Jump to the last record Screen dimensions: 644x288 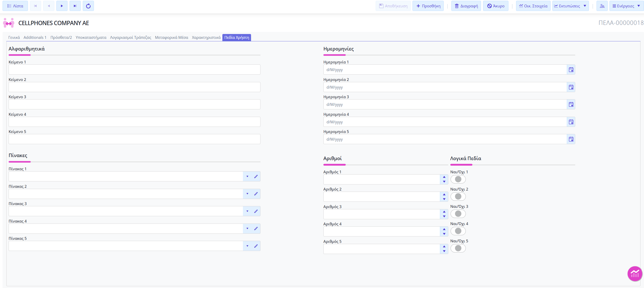(x=75, y=6)
